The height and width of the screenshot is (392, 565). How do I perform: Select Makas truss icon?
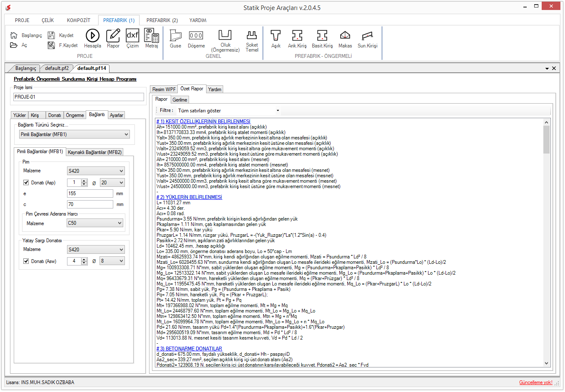tap(345, 35)
